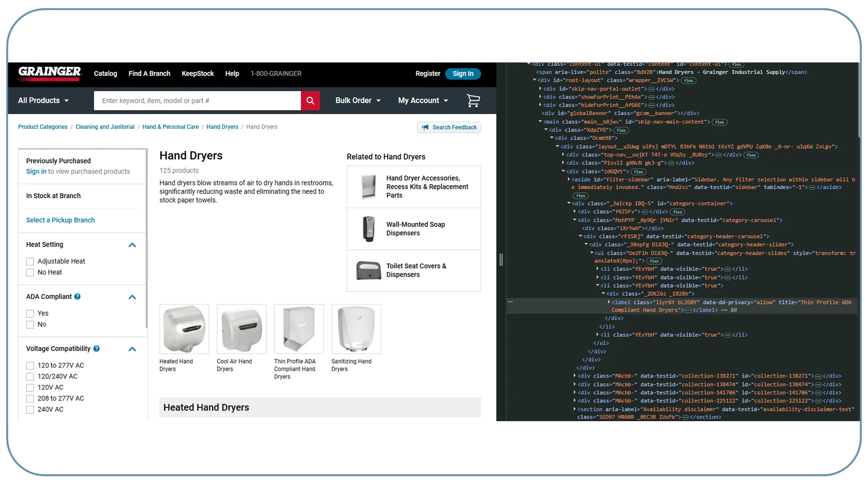Click Thin Profile ADA Compliant Hand Dryers label

pos(295,369)
